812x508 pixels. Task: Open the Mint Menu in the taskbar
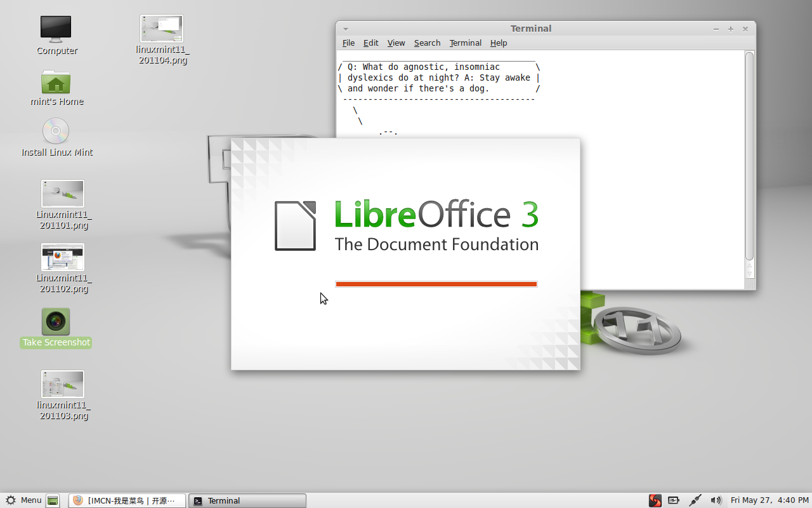click(x=23, y=500)
